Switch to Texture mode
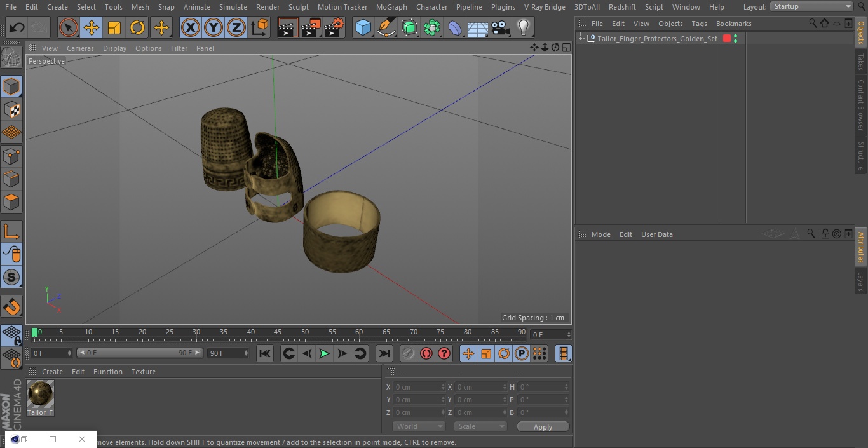Image resolution: width=868 pixels, height=448 pixels. tap(11, 109)
